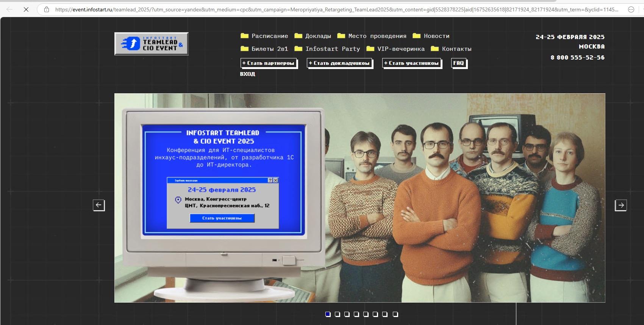Click the + Стать докладчиком button
Image resolution: width=644 pixels, height=325 pixels.
(340, 63)
